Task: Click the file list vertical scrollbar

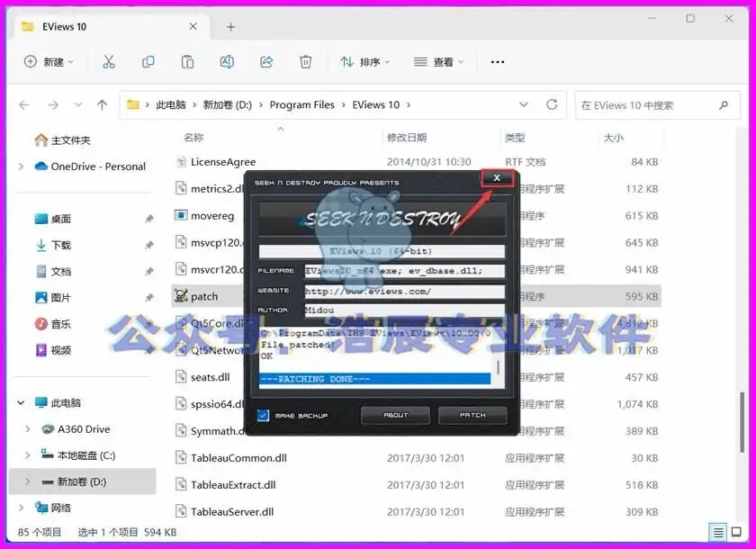Action: 742,422
